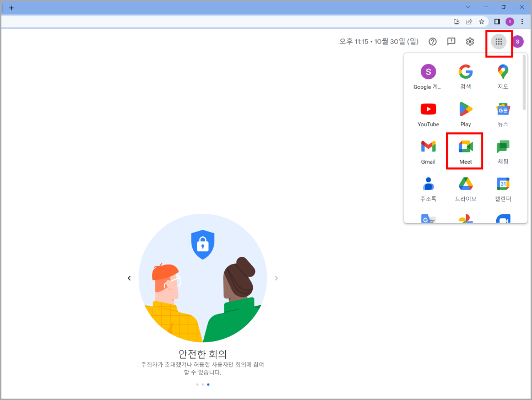The height and width of the screenshot is (400, 532).
Task: Open Google Photos pinwheel icon
Action: point(465,218)
